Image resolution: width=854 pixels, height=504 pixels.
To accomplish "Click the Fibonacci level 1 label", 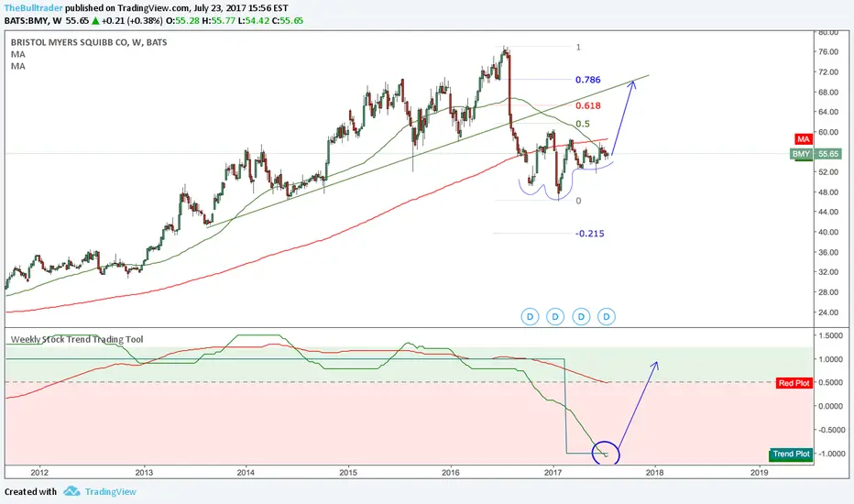I will pyautogui.click(x=578, y=47).
